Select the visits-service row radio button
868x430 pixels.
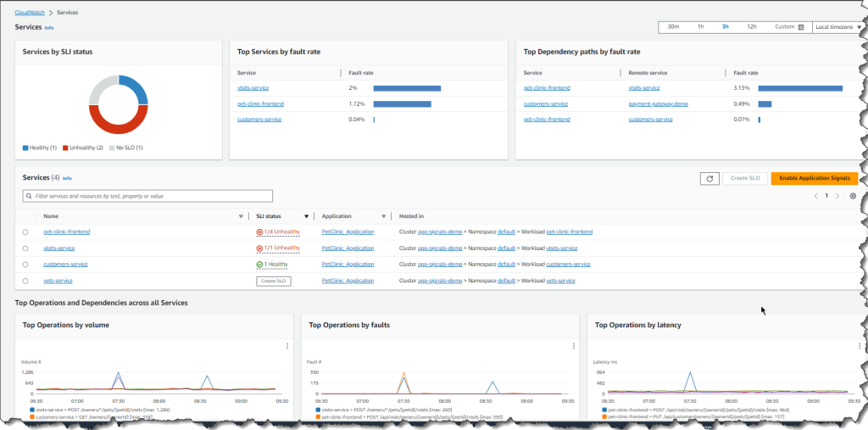(25, 249)
